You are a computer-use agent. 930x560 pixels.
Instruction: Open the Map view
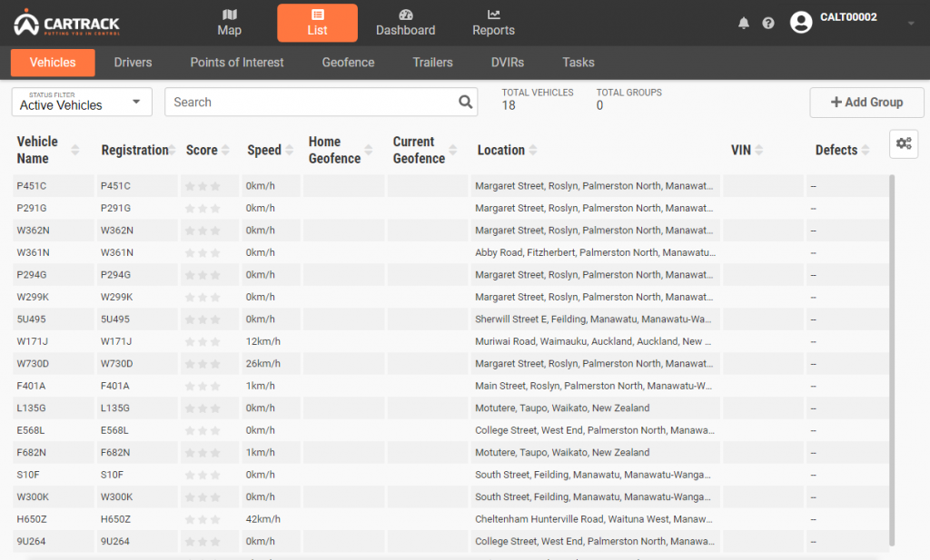230,23
